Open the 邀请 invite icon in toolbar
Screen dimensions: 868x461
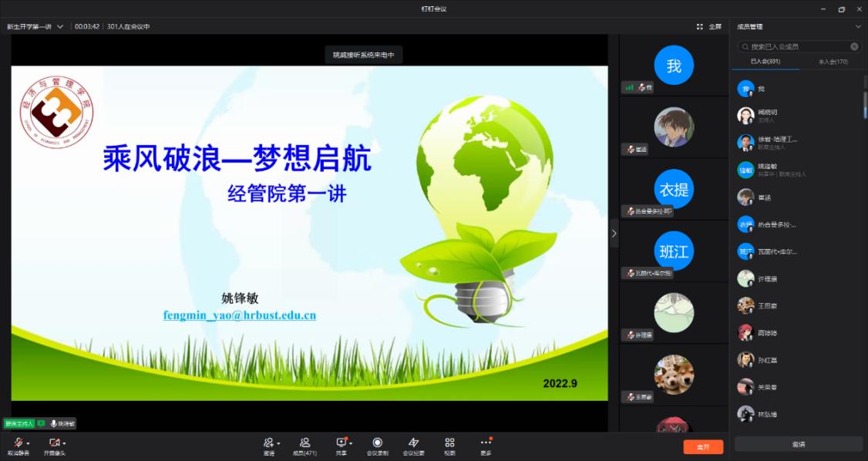click(268, 442)
